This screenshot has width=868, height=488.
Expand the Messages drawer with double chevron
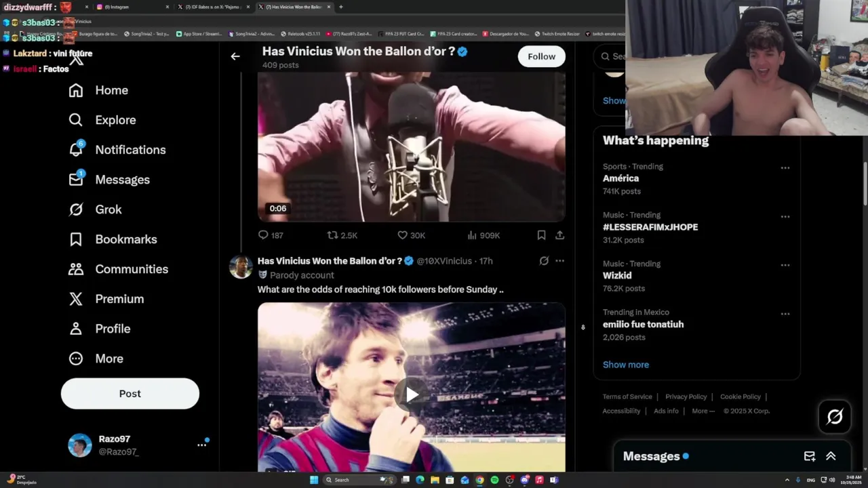[831, 456]
